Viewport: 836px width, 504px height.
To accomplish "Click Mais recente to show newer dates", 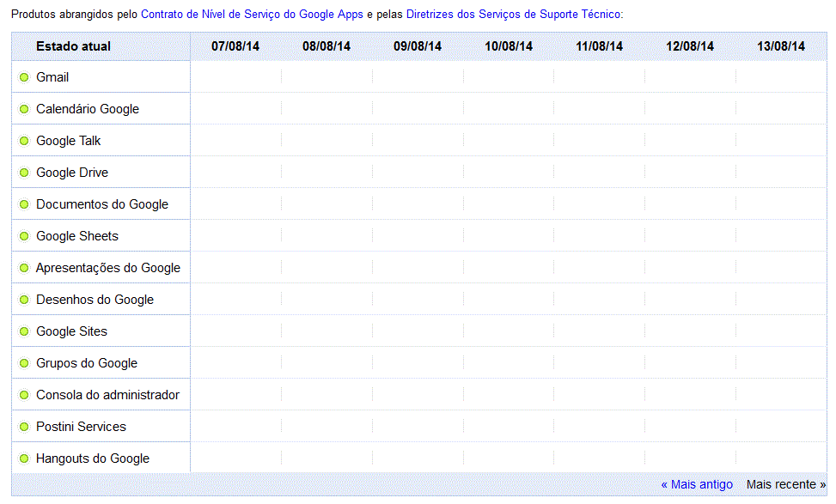I will (x=786, y=484).
